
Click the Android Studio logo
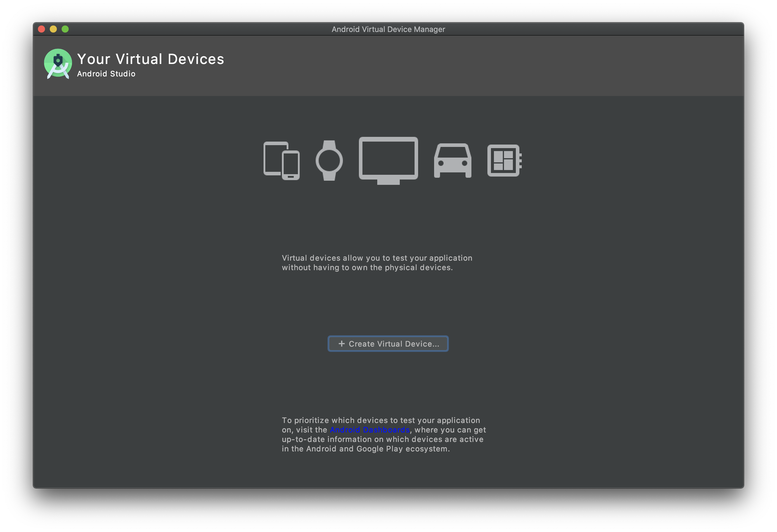click(x=58, y=63)
